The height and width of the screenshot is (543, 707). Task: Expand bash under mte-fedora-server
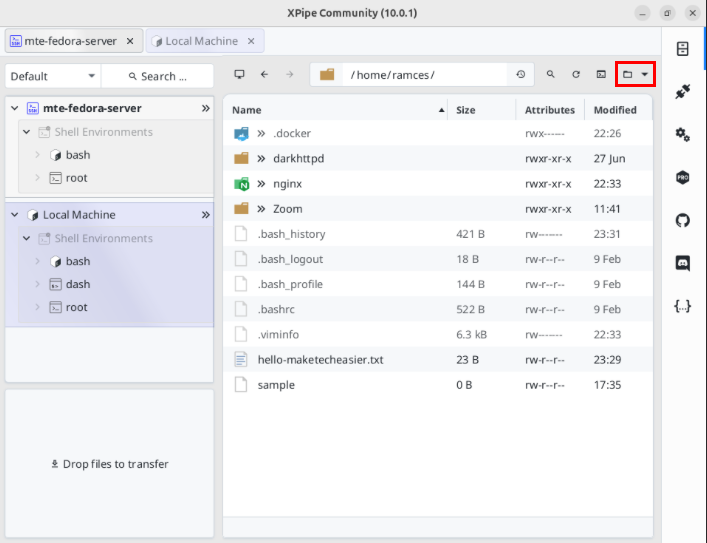point(37,155)
